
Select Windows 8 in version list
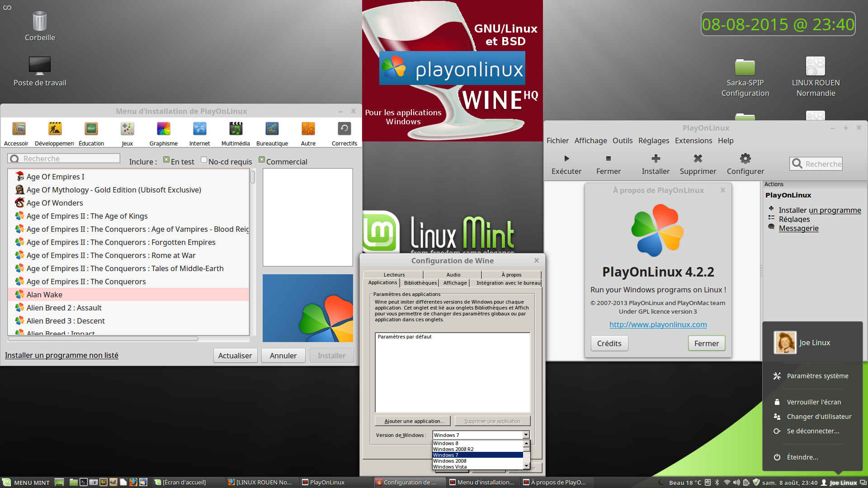coord(477,443)
